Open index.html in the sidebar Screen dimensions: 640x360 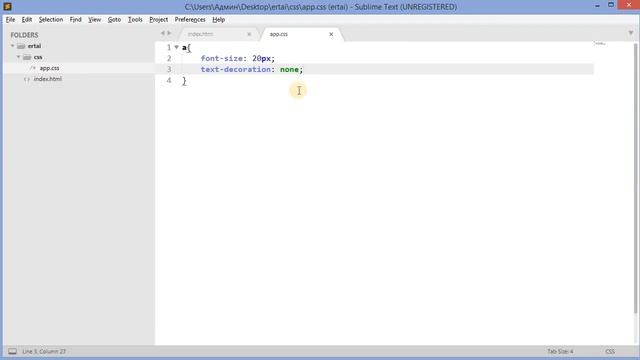tap(48, 79)
